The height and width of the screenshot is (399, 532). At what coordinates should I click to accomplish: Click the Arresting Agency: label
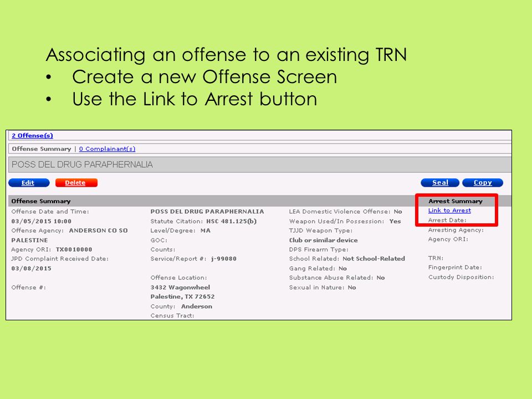(456, 230)
